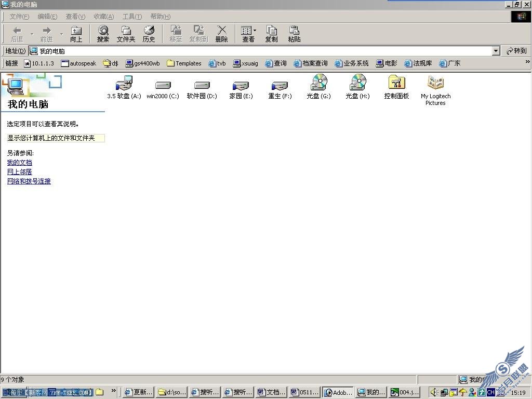Open the 3.5 floppy (A:) drive icon
The width and height of the screenshot is (532, 399).
[124, 87]
